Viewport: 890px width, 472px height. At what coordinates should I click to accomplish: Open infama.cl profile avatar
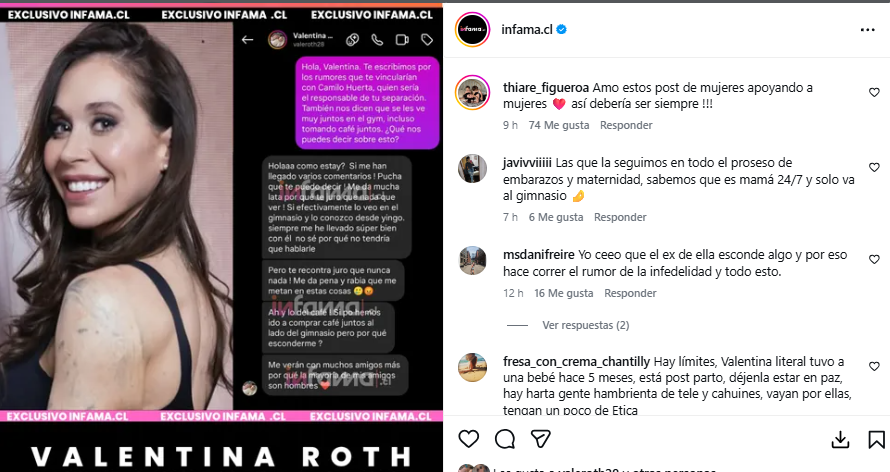(x=472, y=30)
